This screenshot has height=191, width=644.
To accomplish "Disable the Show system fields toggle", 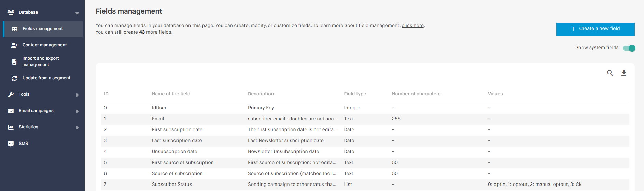I will coord(629,48).
